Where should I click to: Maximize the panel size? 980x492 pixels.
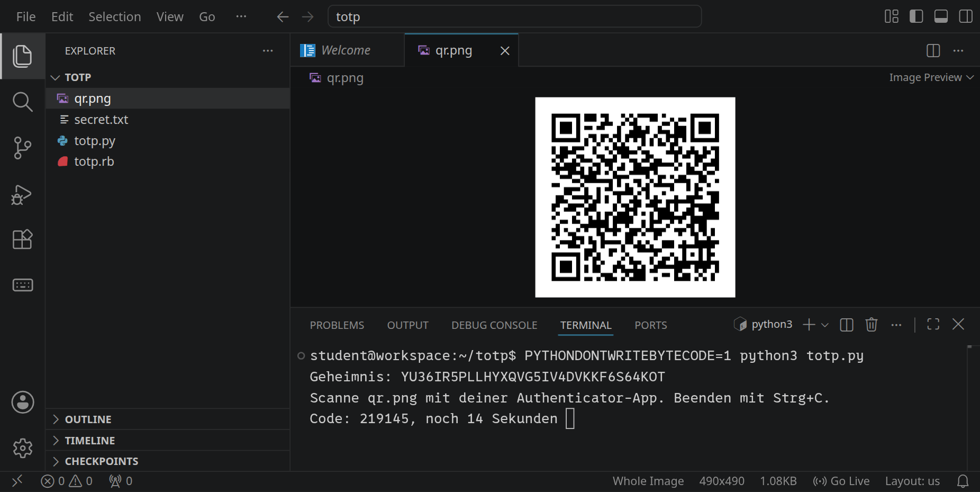pos(933,324)
